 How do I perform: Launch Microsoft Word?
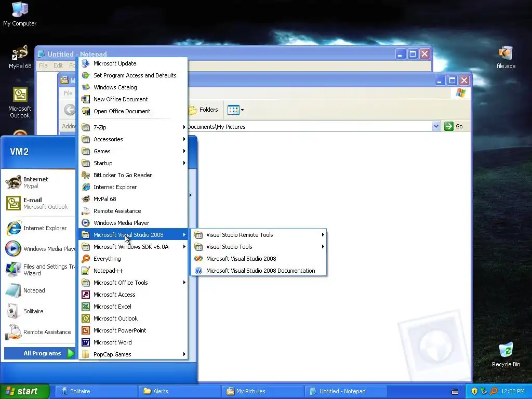point(133,342)
